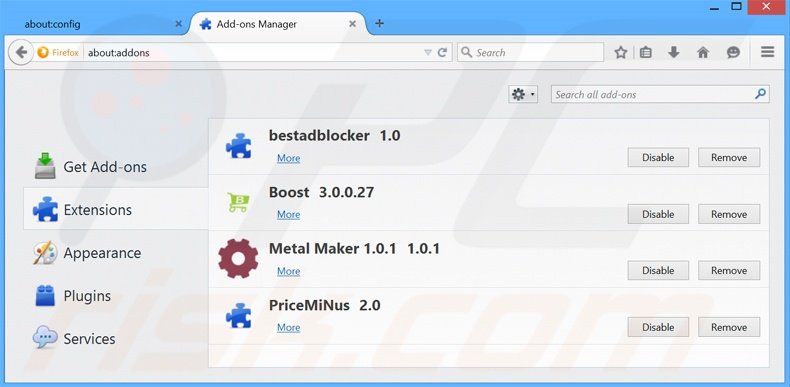Go to the Home page icon

[x=703, y=52]
